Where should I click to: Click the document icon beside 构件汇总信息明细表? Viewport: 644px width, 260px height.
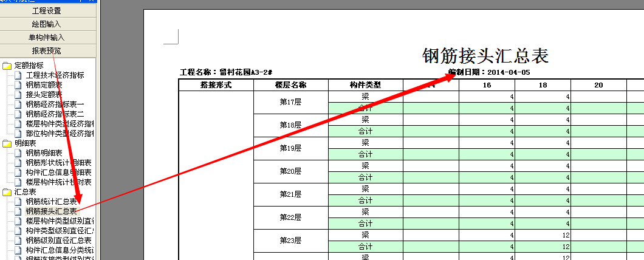point(18,173)
